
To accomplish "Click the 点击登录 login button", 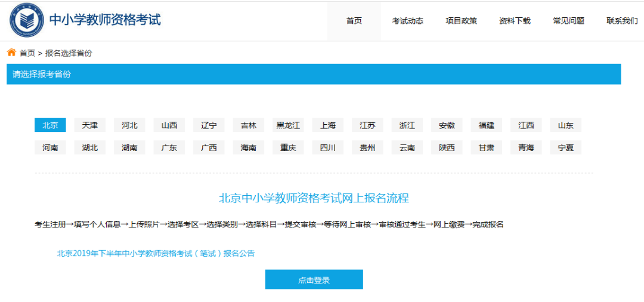I will tap(314, 279).
